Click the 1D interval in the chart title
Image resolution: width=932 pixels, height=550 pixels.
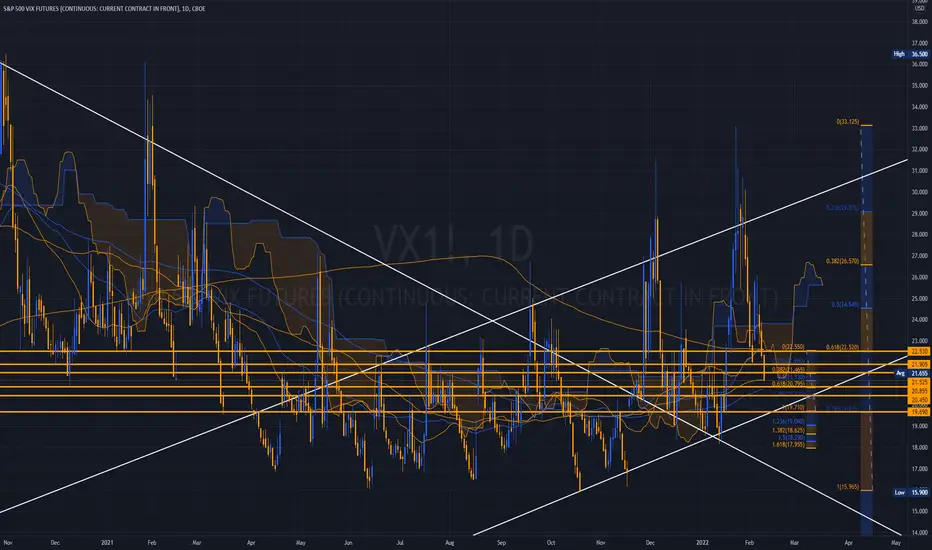tap(186, 9)
